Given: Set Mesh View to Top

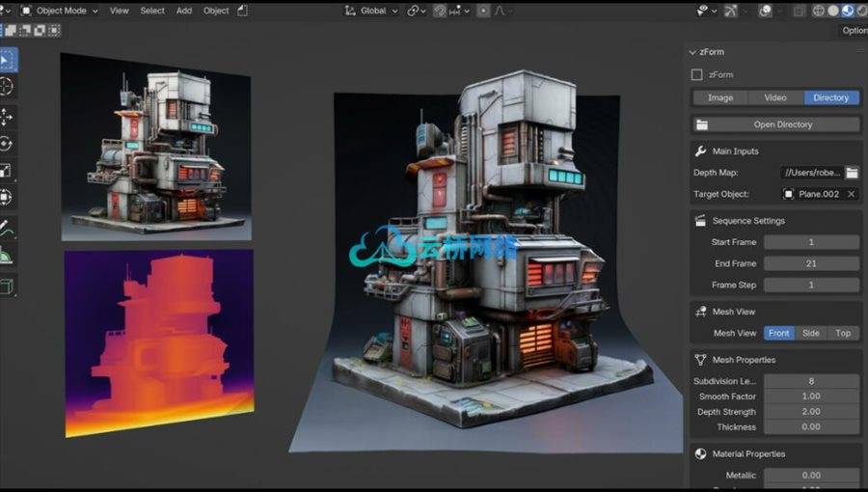Looking at the screenshot, I should [x=843, y=333].
